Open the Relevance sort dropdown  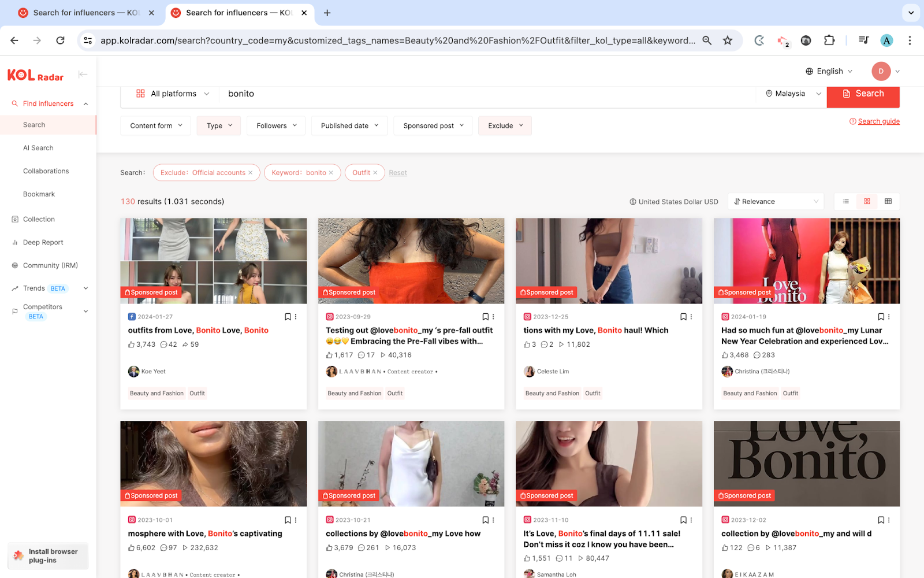(776, 201)
